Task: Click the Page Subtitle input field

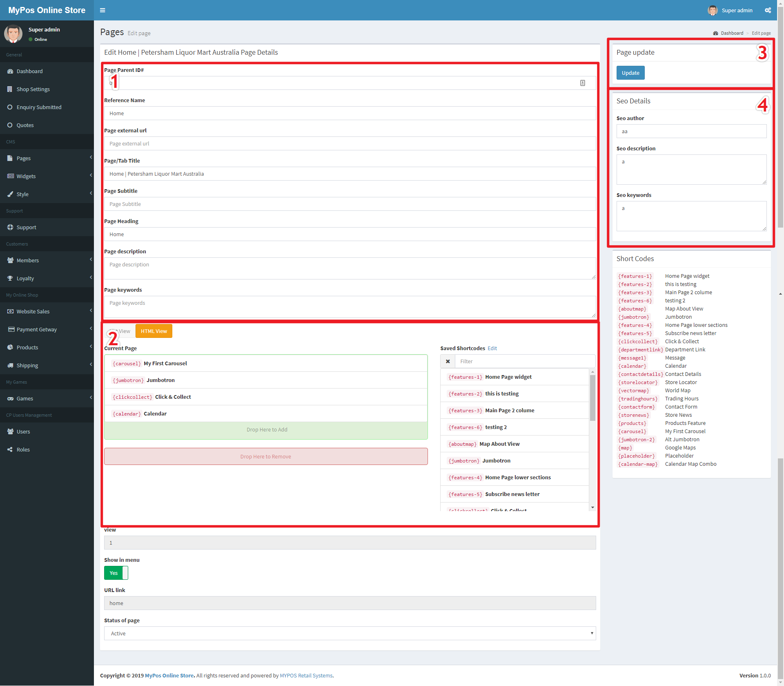Action: tap(350, 204)
